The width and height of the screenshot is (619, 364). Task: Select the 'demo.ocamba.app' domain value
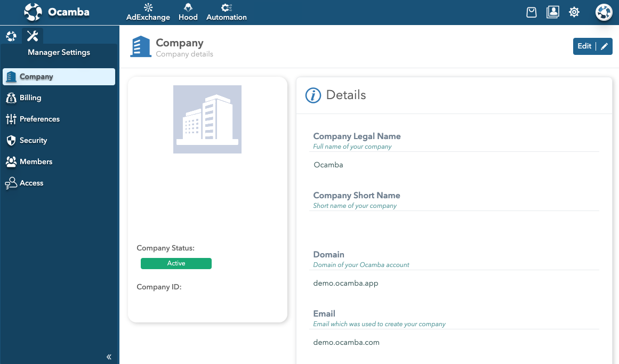(x=346, y=283)
